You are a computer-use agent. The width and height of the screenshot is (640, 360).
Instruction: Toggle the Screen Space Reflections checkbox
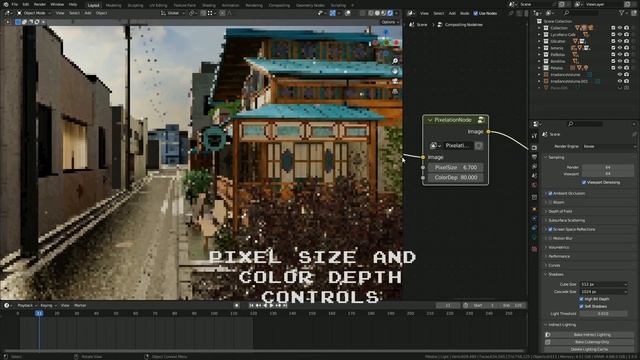550,229
